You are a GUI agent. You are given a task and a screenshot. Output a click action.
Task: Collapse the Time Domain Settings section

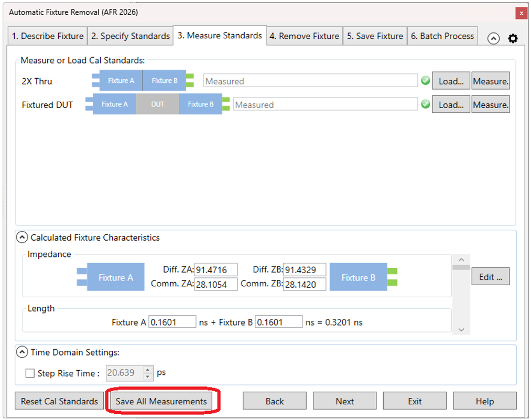coord(22,352)
